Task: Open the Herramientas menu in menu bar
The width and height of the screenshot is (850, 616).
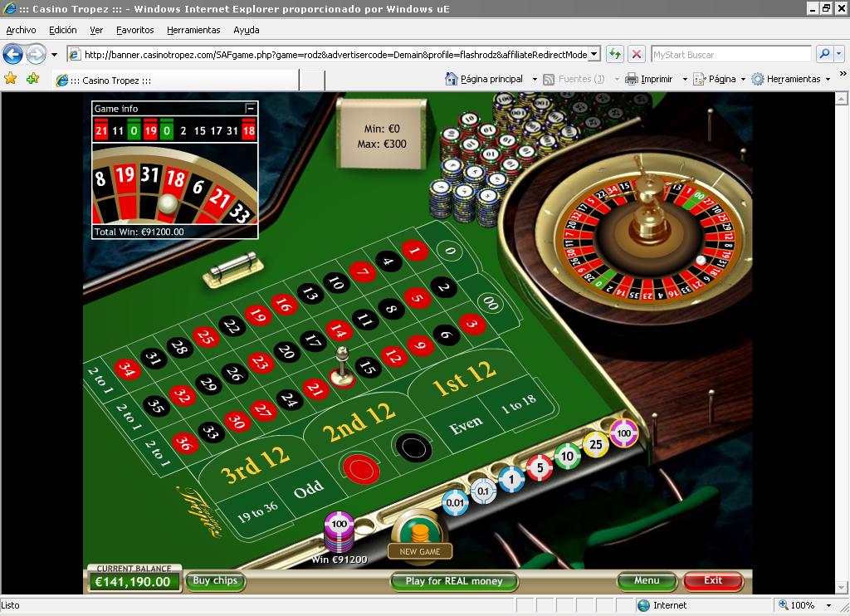Action: (x=193, y=30)
